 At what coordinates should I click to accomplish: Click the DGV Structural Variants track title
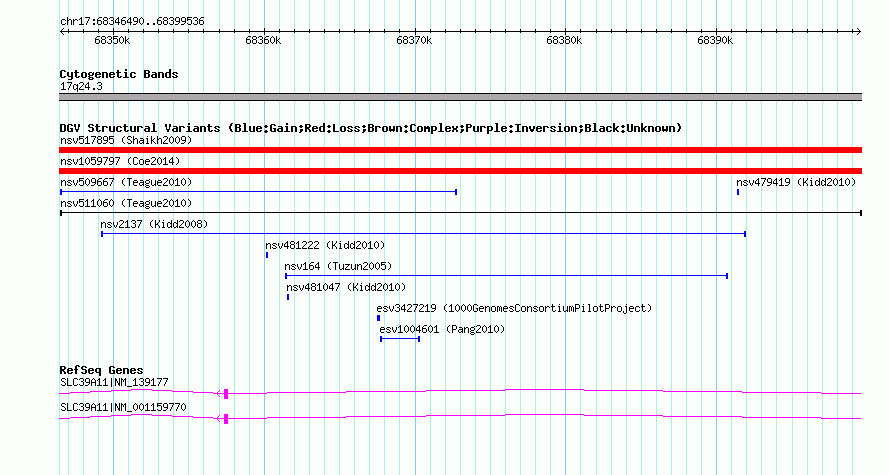click(371, 128)
